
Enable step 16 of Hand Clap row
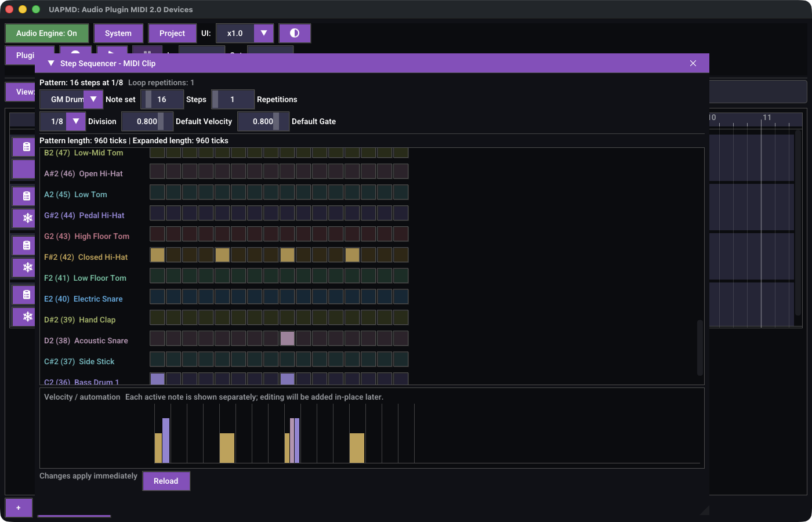[401, 317]
